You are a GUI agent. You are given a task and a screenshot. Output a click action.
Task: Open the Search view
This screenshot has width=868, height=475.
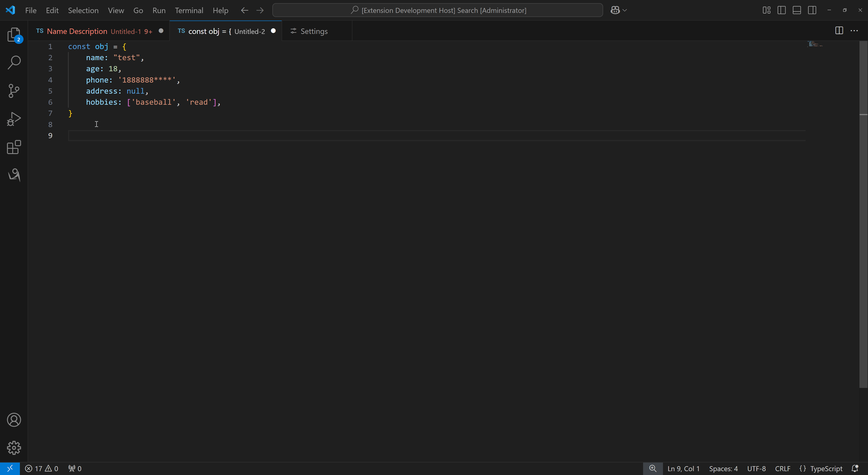point(14,62)
